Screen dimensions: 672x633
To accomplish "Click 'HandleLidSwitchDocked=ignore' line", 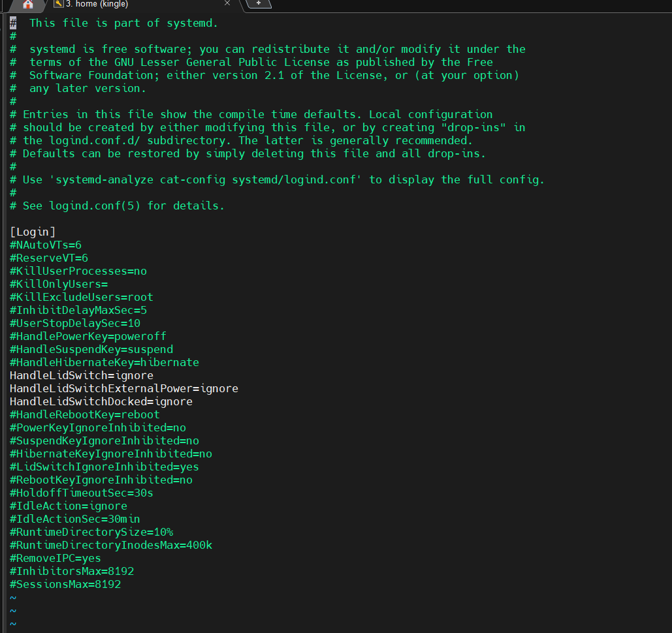I will tap(101, 402).
